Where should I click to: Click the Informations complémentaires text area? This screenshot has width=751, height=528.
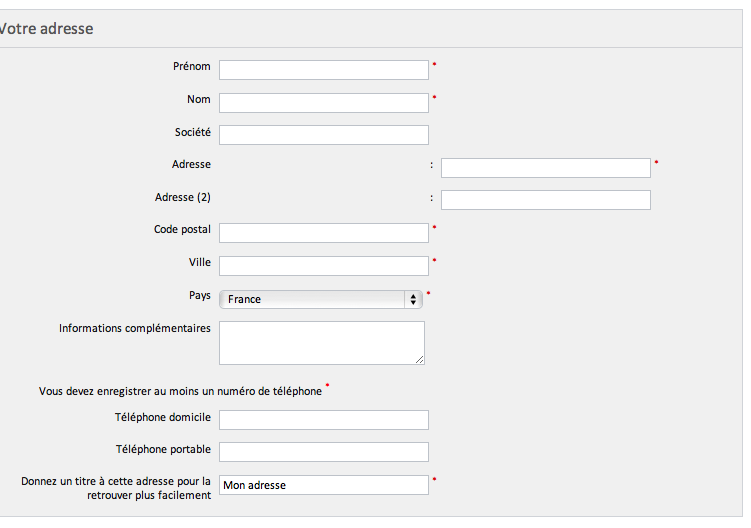coord(322,343)
